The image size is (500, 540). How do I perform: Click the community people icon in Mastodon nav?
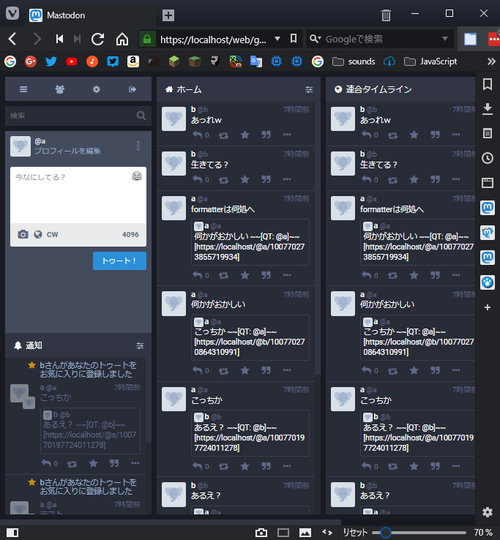click(60, 90)
